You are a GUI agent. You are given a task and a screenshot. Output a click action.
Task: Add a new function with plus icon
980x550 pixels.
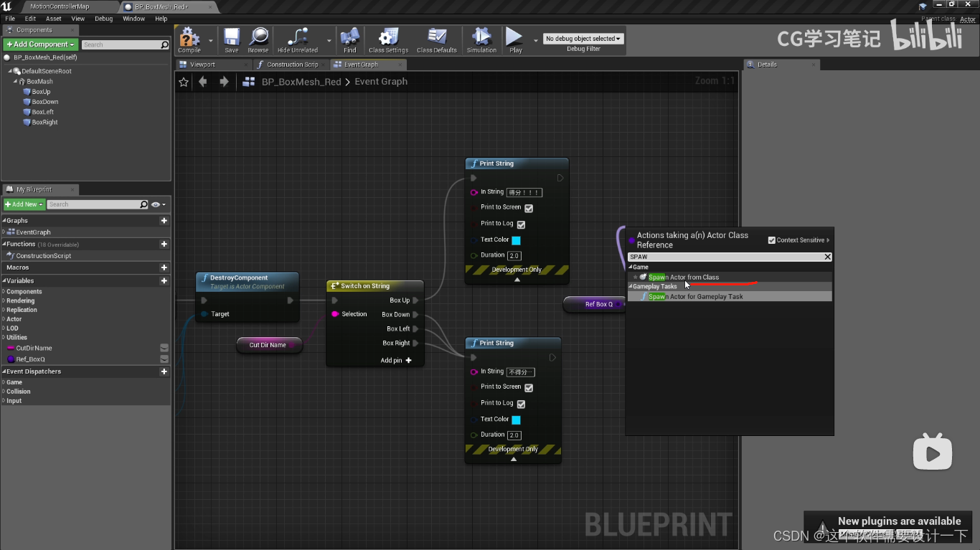(164, 245)
